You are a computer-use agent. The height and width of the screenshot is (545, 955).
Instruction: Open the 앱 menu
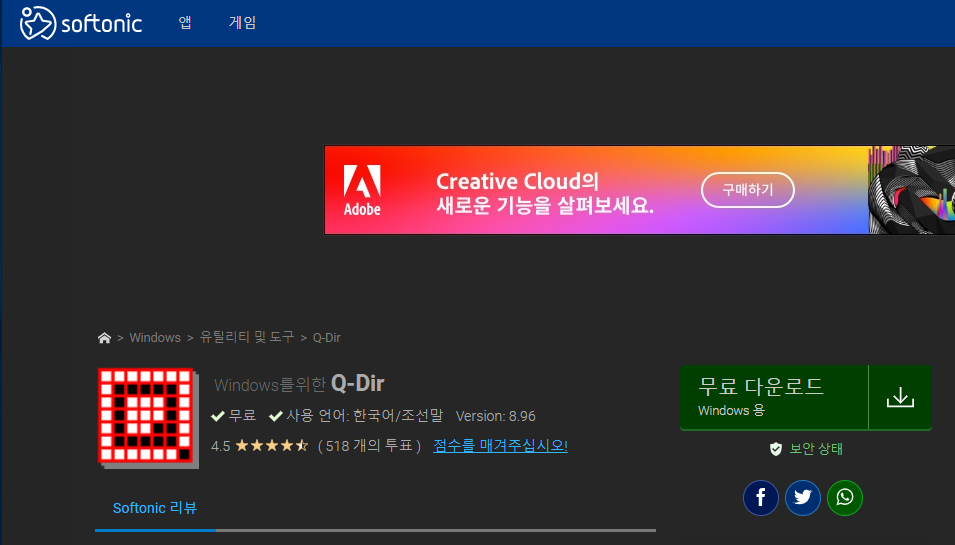point(185,23)
